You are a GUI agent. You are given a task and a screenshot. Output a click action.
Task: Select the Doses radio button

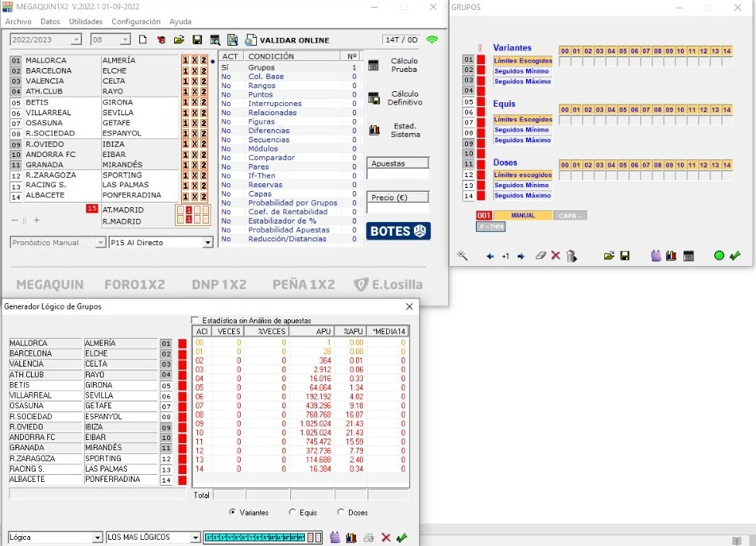(x=341, y=512)
